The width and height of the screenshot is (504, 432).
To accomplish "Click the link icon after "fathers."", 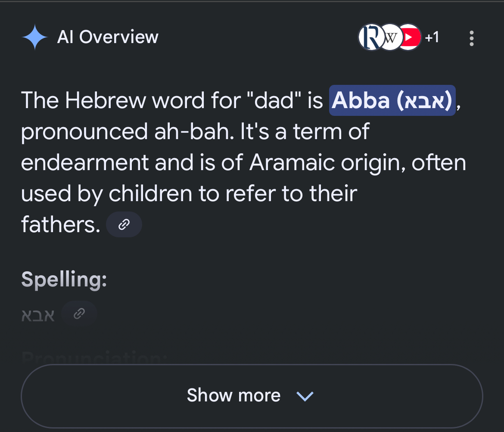I will coord(124,224).
